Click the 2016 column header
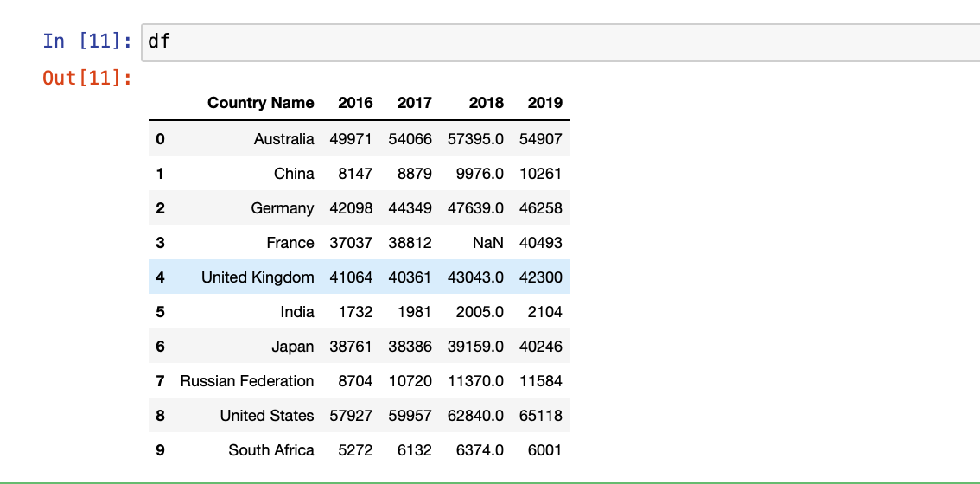 [x=355, y=103]
